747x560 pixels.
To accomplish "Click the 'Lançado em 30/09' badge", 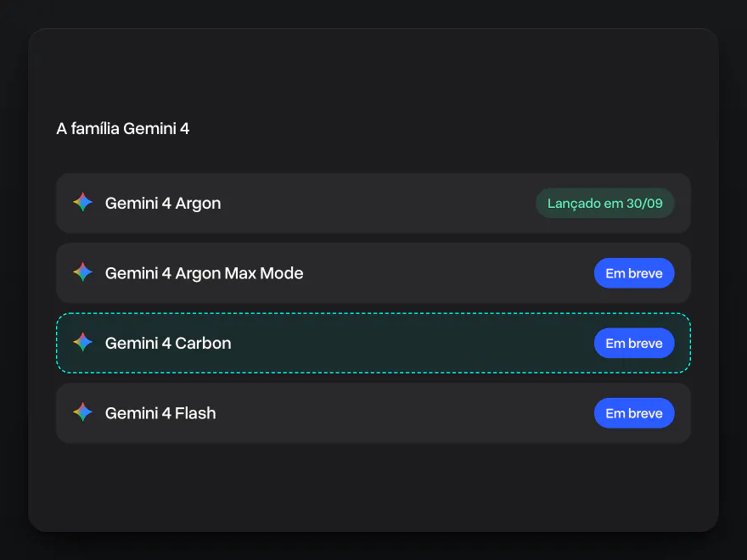I will [605, 204].
